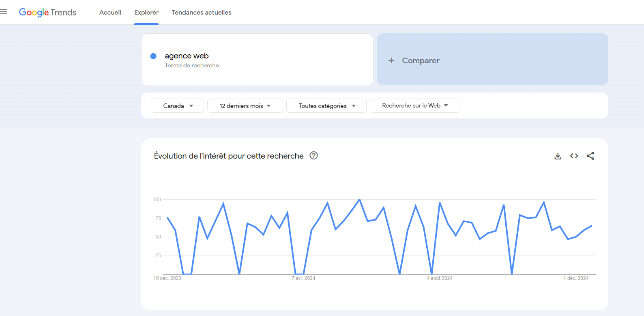
Task: Click the chart peak at value 100
Action: pos(359,200)
